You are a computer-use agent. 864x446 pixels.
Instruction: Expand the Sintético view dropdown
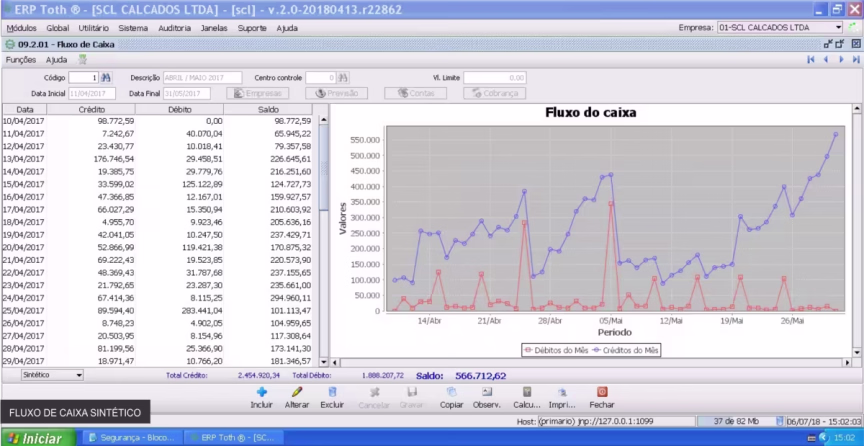(x=79, y=375)
